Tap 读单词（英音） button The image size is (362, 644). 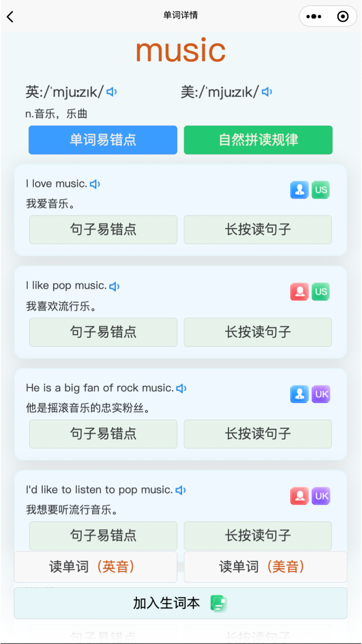(96, 567)
